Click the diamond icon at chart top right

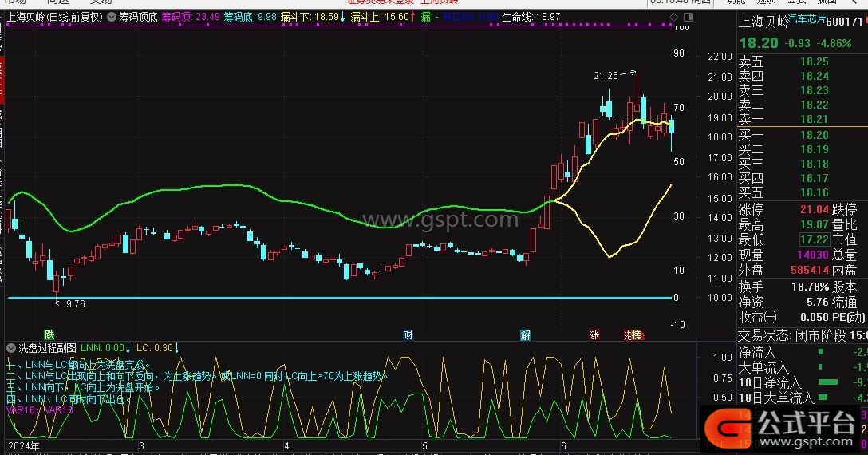(673, 18)
